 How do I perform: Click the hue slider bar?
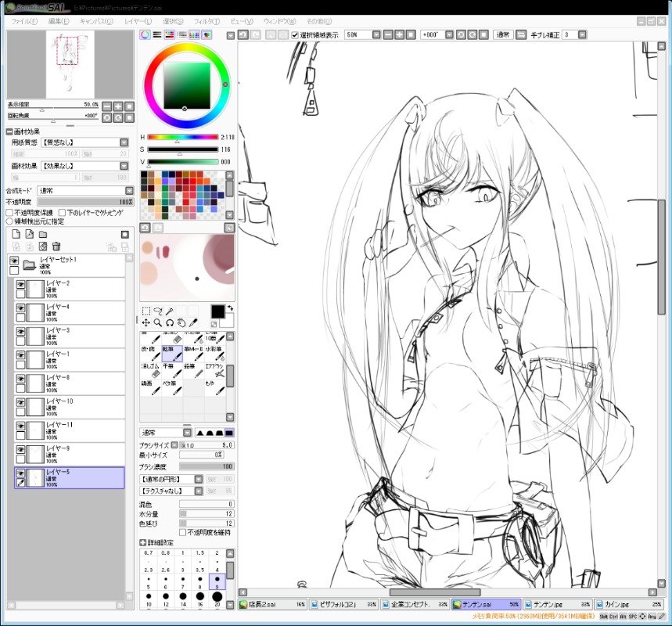[x=182, y=137]
